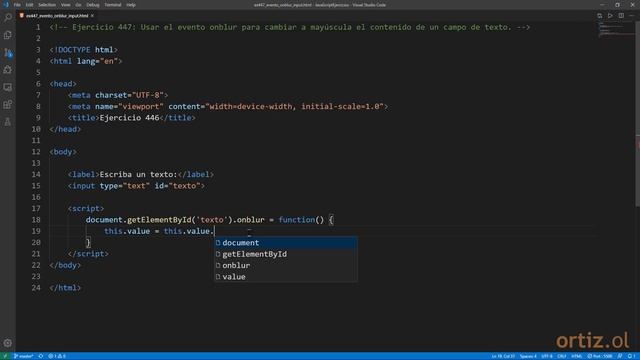Open errors and warnings count in status bar

click(x=57, y=356)
